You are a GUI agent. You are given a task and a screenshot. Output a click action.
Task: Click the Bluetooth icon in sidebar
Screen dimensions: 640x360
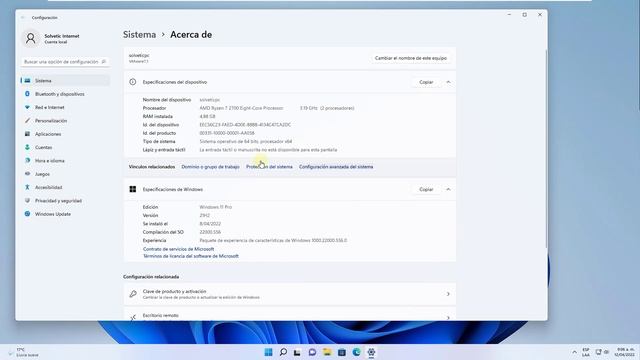click(x=27, y=94)
